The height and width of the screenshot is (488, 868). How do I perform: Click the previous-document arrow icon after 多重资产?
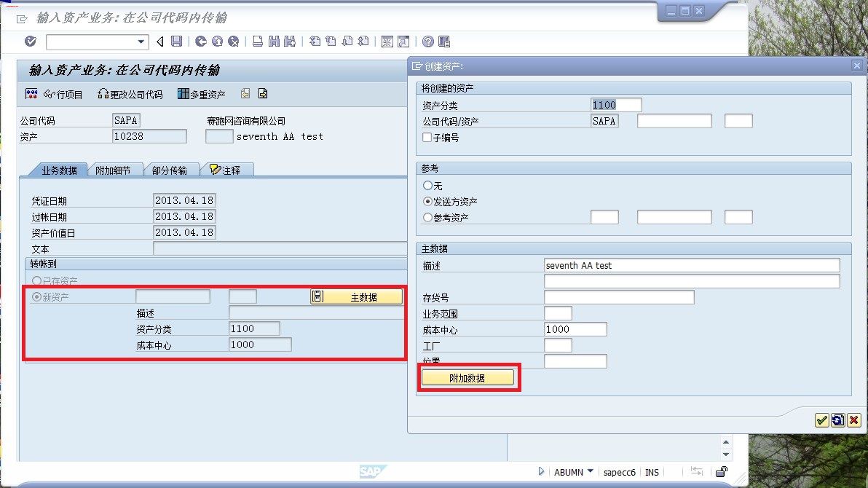pos(245,94)
